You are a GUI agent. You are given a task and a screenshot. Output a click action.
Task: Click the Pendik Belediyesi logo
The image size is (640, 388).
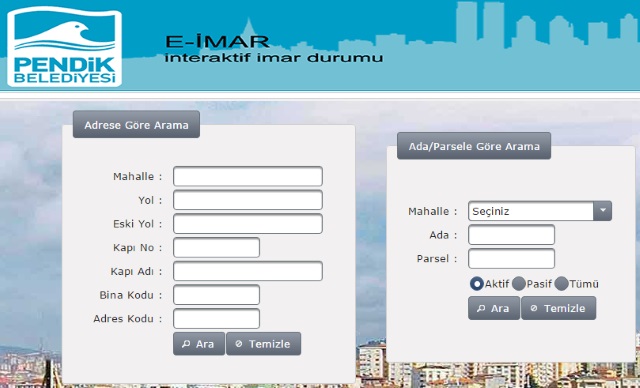click(64, 46)
